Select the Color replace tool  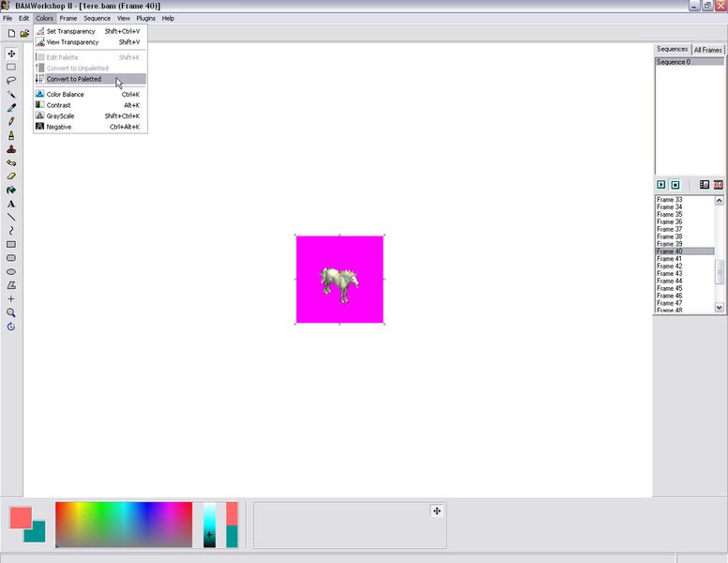(x=11, y=162)
